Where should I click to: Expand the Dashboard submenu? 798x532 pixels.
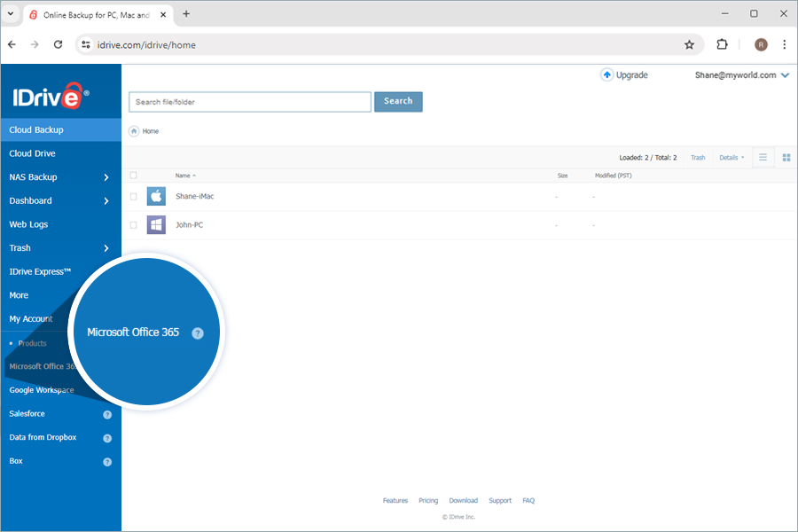pyautogui.click(x=106, y=200)
